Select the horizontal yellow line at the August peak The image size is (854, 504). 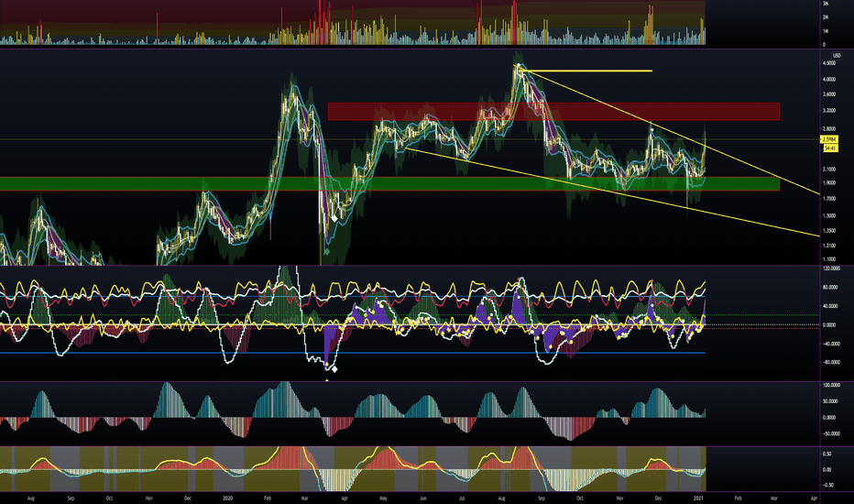tap(586, 71)
